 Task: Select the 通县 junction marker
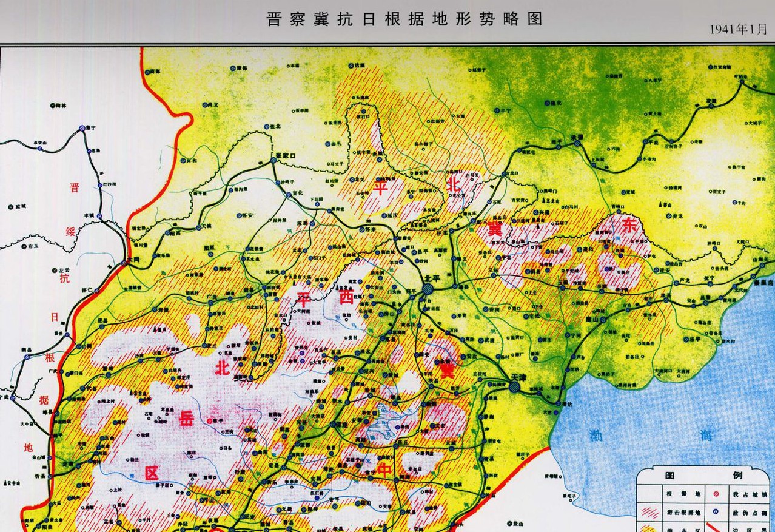point(455,286)
